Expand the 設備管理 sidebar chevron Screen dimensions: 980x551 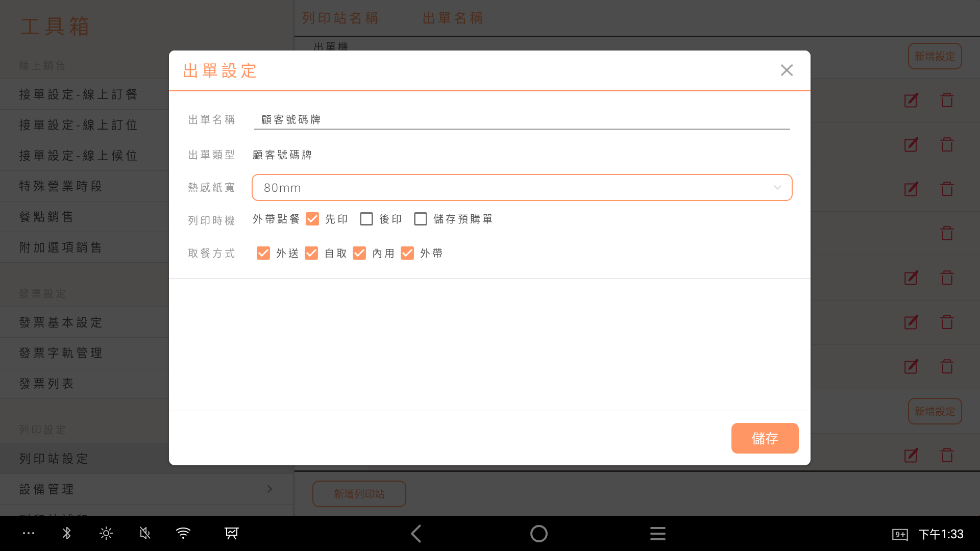(x=269, y=489)
